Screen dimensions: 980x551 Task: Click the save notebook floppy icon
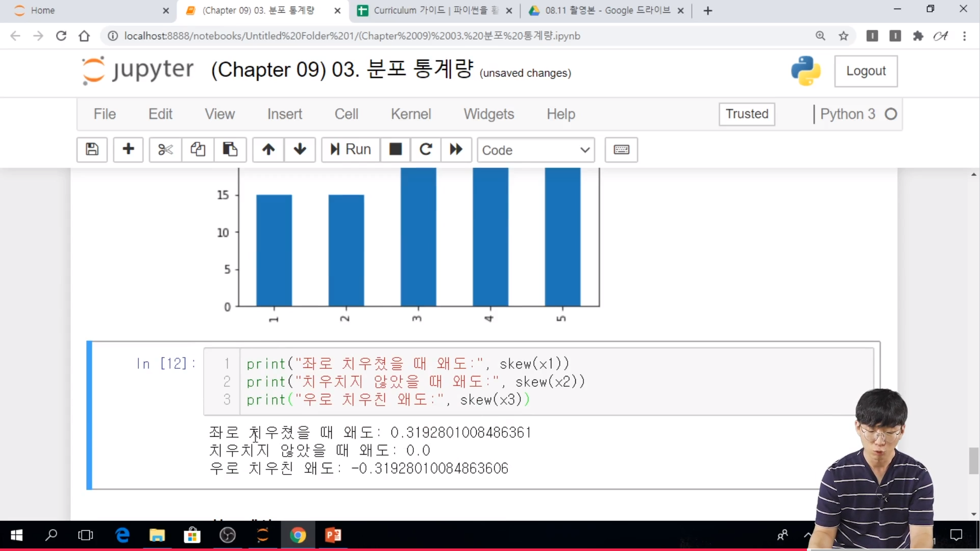pyautogui.click(x=92, y=149)
